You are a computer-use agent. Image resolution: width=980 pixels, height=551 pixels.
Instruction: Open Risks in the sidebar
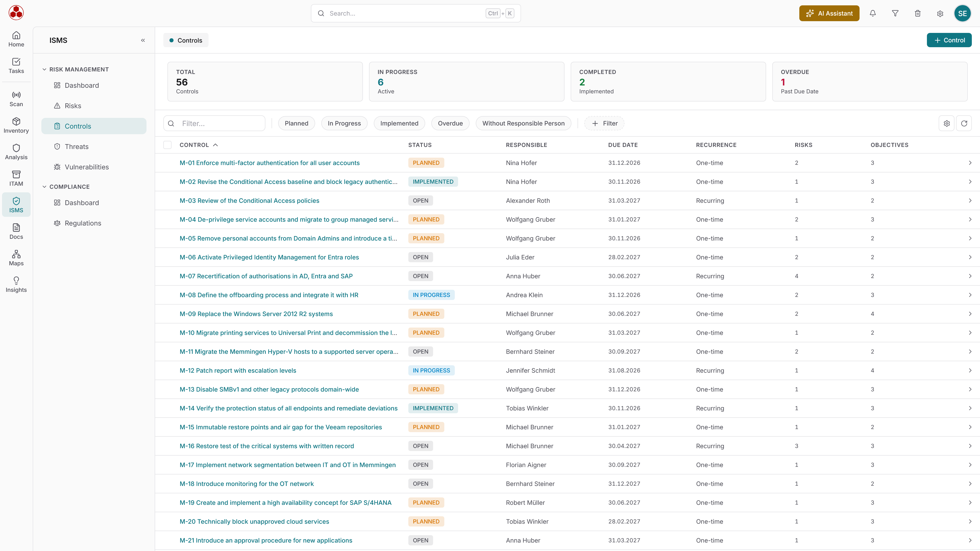94,106
